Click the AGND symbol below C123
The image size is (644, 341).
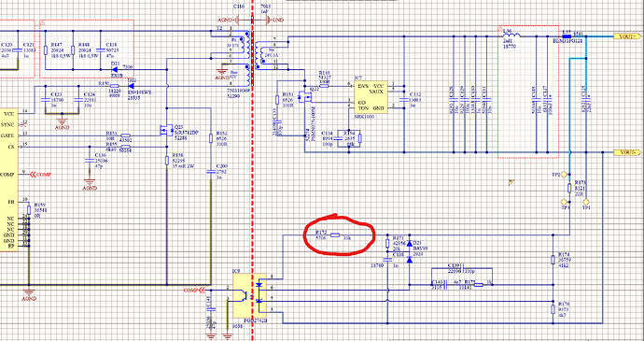click(62, 123)
